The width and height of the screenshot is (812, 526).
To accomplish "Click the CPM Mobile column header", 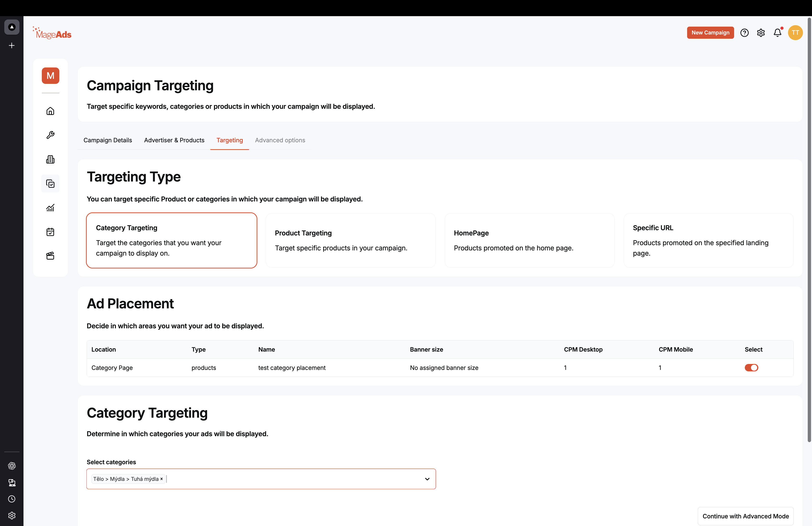I will click(x=675, y=349).
